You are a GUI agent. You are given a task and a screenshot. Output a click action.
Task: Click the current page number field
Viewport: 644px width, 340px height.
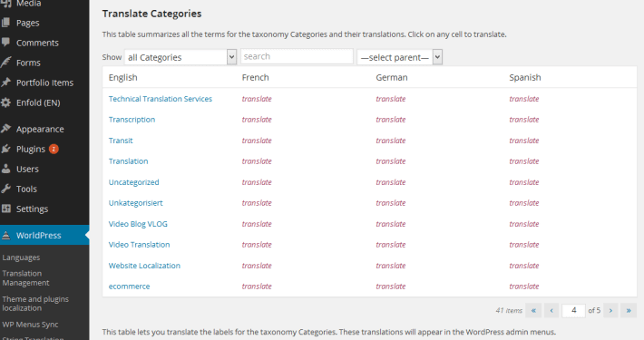573,310
